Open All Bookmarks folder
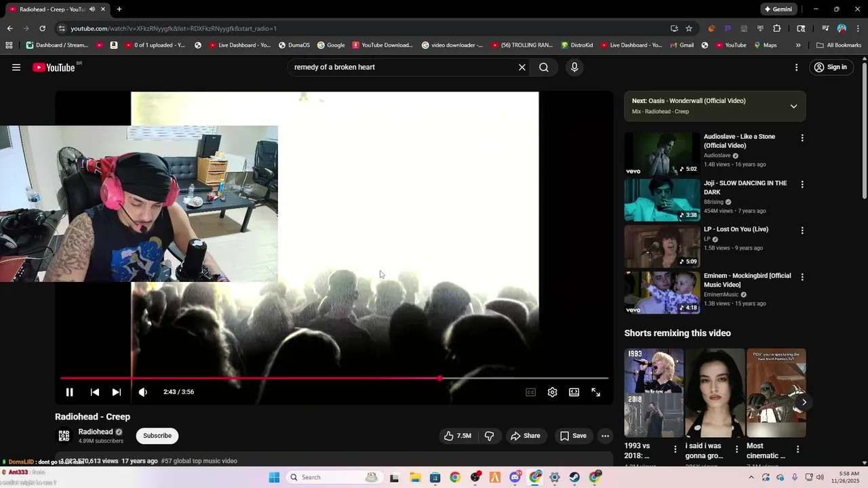Image resolution: width=868 pixels, height=488 pixels. (x=839, y=45)
